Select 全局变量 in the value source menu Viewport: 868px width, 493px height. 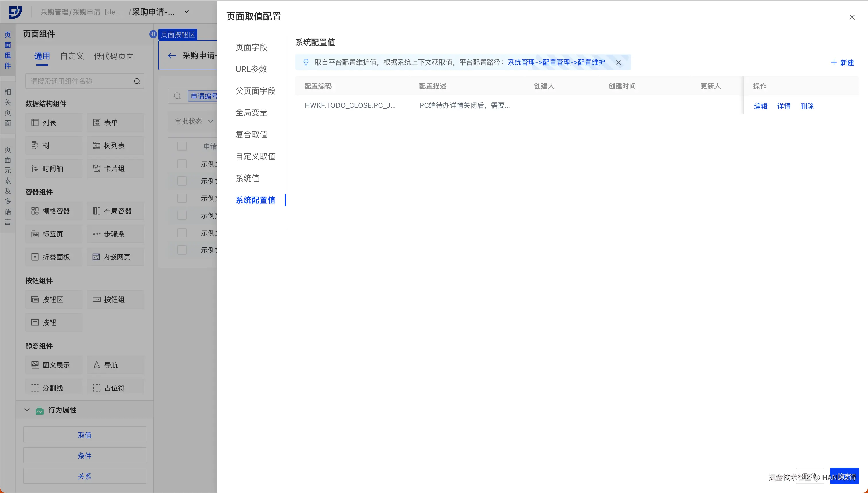251,113
